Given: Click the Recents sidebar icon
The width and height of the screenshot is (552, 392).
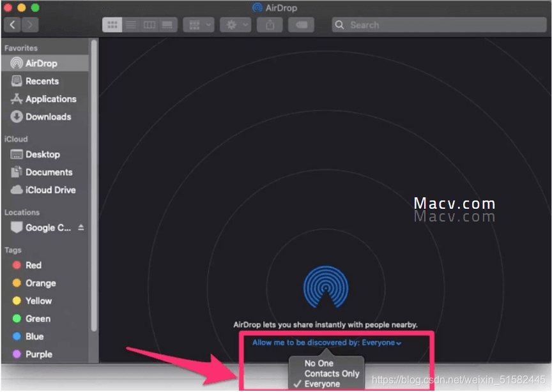Looking at the screenshot, I should tap(17, 81).
